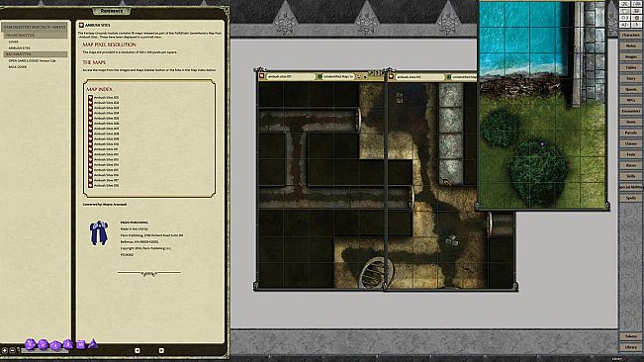Click link icon on left map window header
644x362 pixels.
[261, 76]
